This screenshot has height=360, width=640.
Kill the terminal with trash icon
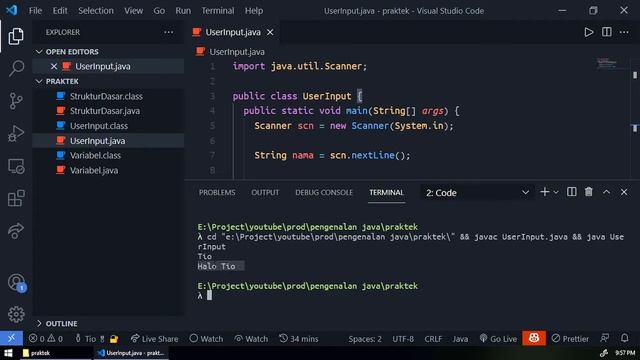(x=589, y=192)
